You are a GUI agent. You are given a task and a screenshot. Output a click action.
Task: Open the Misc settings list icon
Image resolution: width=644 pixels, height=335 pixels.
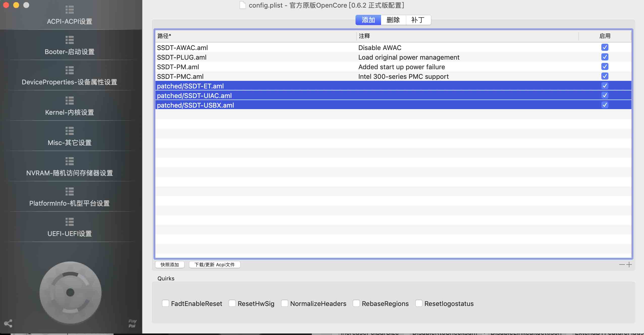(69, 131)
